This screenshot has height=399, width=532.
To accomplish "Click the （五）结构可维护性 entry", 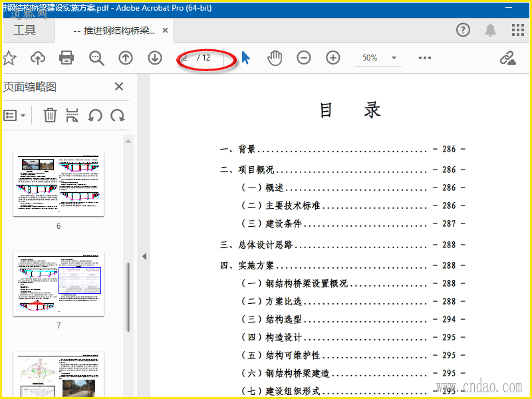I will pyautogui.click(x=353, y=355).
